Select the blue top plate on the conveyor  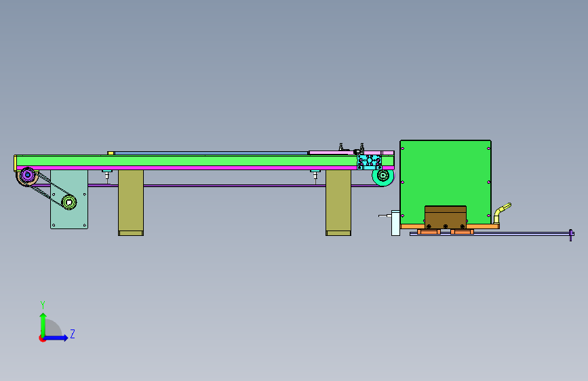(x=211, y=153)
